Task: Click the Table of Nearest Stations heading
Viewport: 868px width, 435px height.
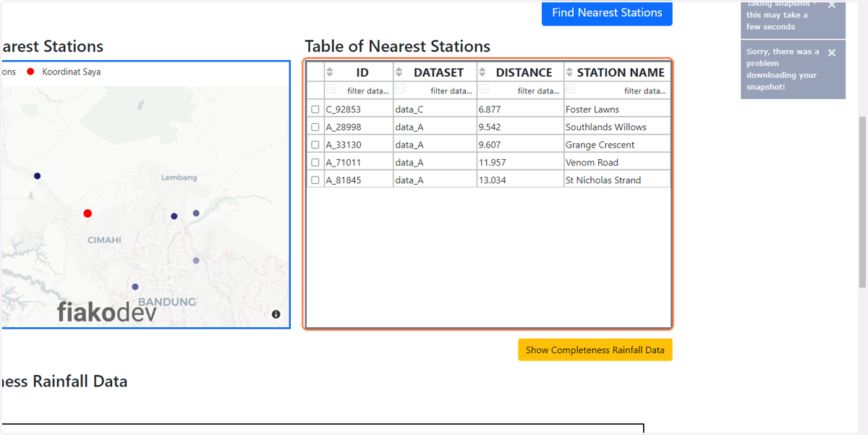Action: (397, 46)
